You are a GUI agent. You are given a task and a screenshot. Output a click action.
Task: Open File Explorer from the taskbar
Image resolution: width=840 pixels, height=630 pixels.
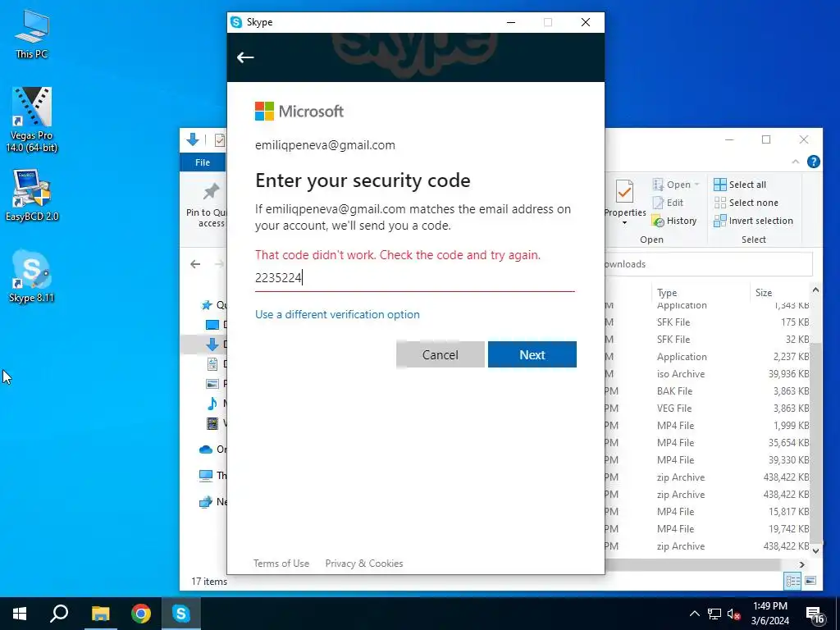(x=100, y=614)
